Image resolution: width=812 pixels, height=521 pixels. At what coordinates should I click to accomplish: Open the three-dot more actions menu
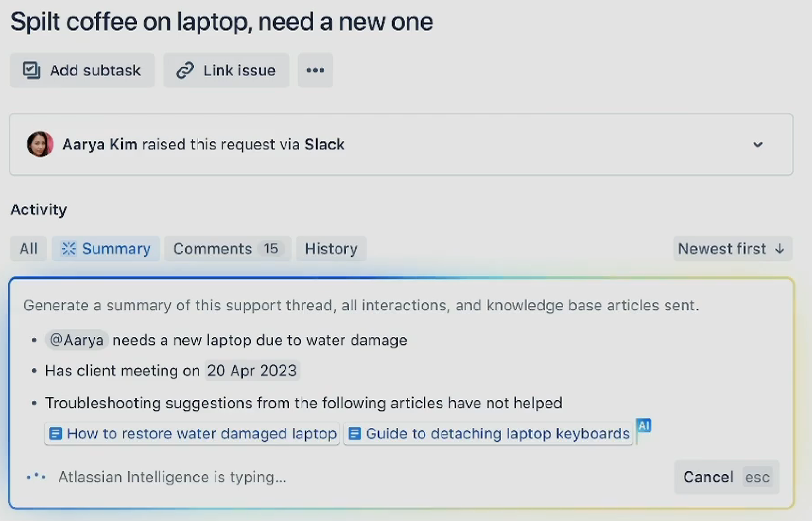pos(315,70)
